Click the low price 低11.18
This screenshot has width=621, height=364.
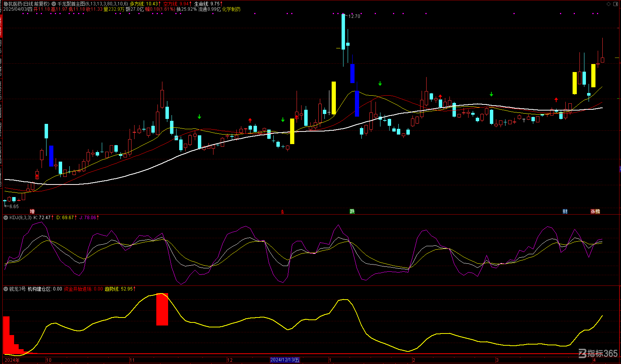pos(77,9)
